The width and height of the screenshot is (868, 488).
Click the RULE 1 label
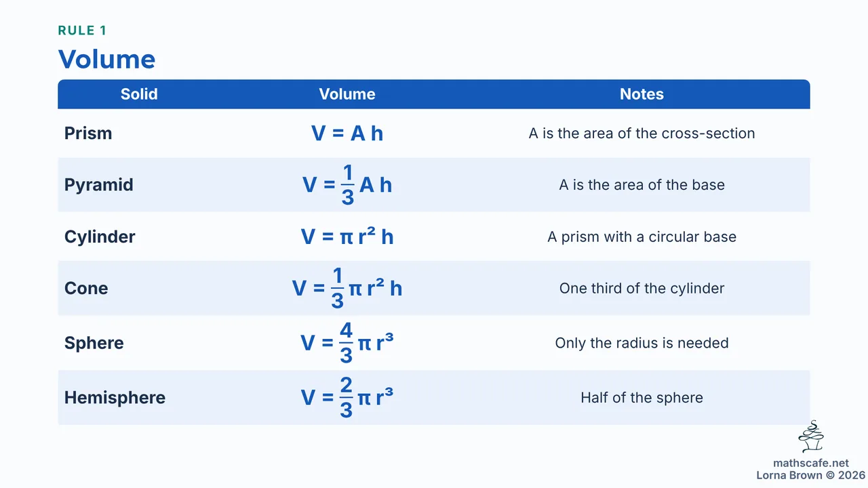click(x=82, y=30)
